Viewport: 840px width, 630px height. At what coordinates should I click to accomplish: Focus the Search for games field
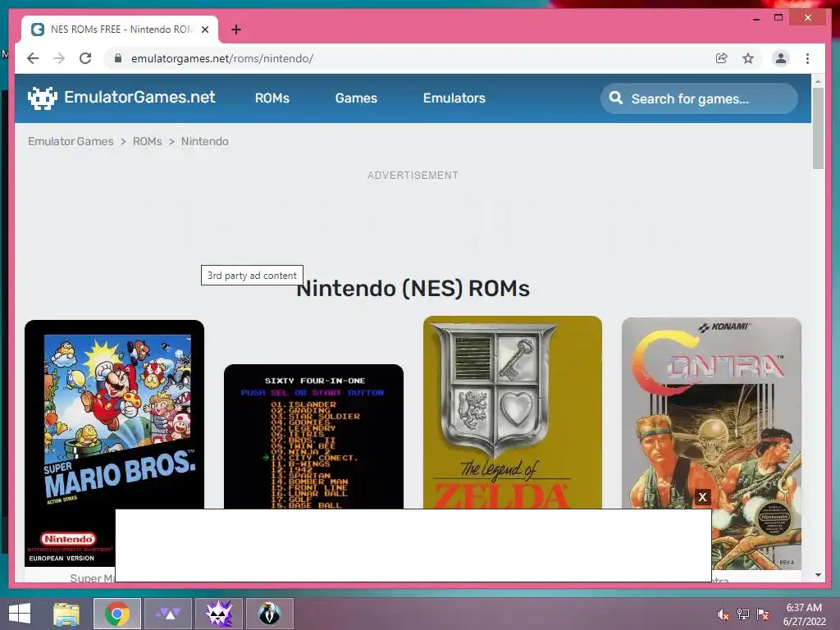(x=699, y=98)
